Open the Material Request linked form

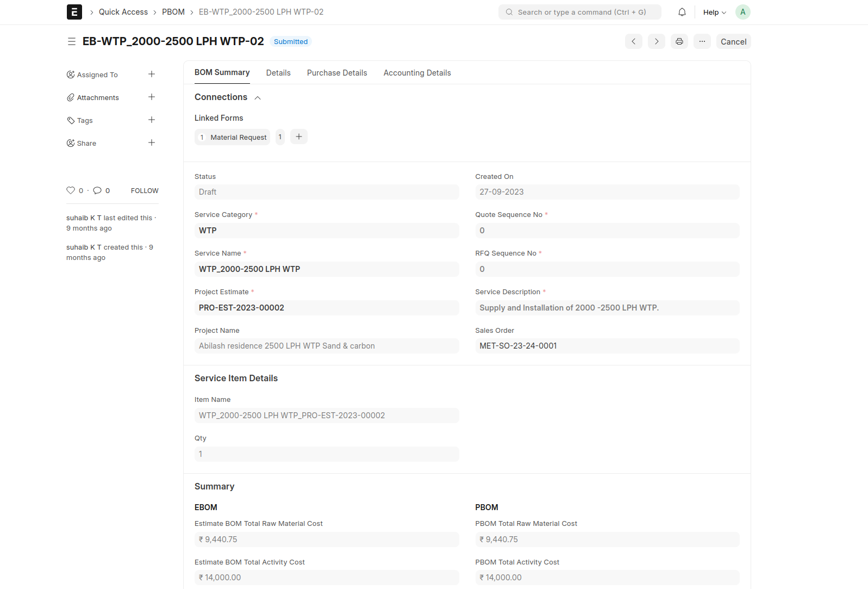pos(238,137)
